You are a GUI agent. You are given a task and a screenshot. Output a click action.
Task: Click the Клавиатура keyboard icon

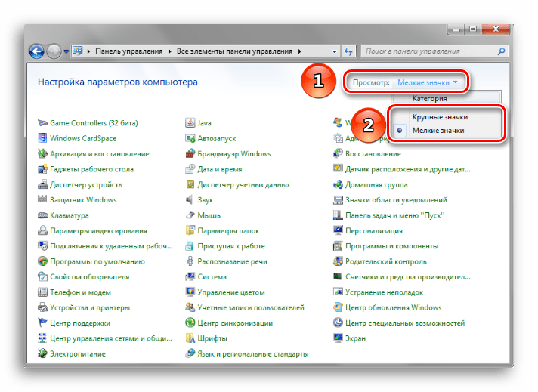click(x=42, y=215)
